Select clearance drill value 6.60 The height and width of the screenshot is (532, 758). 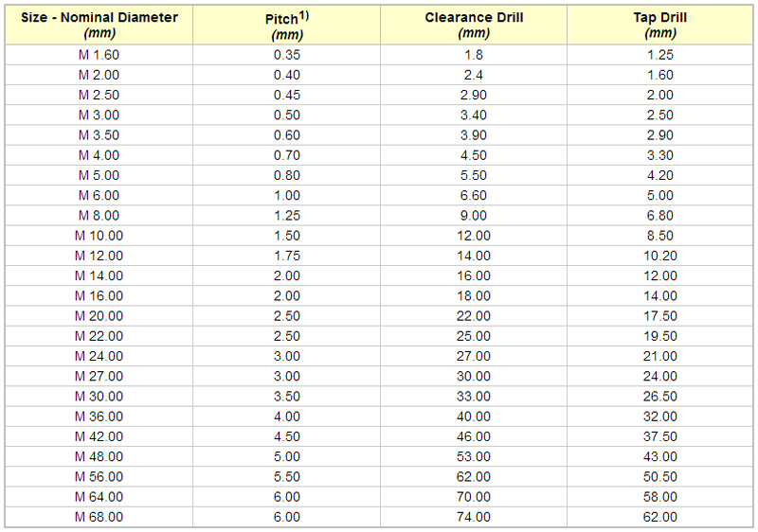coord(474,196)
